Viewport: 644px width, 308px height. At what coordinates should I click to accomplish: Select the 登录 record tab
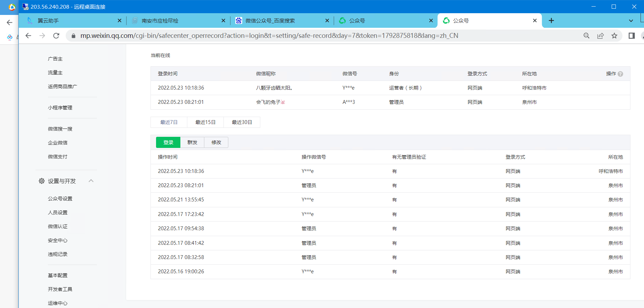168,142
